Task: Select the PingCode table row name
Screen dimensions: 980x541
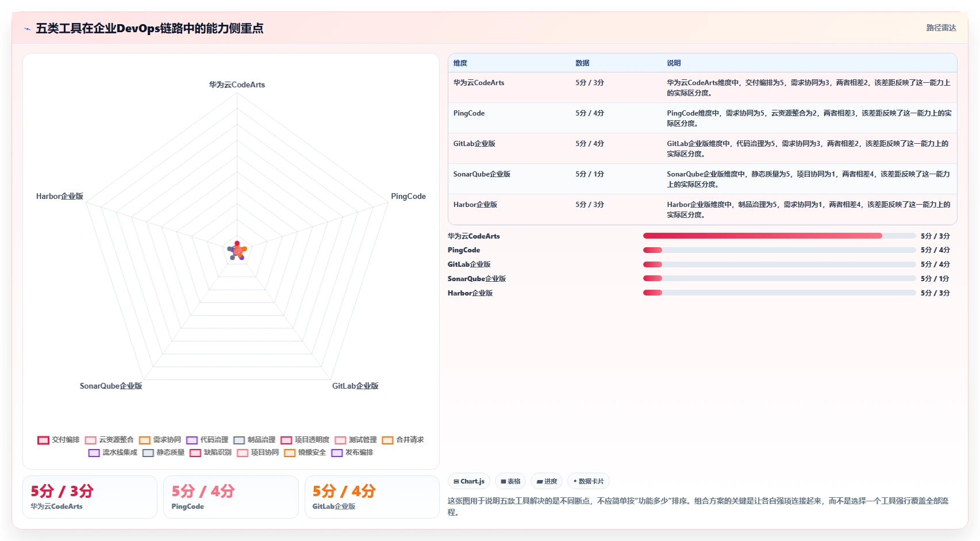Action: pos(469,113)
